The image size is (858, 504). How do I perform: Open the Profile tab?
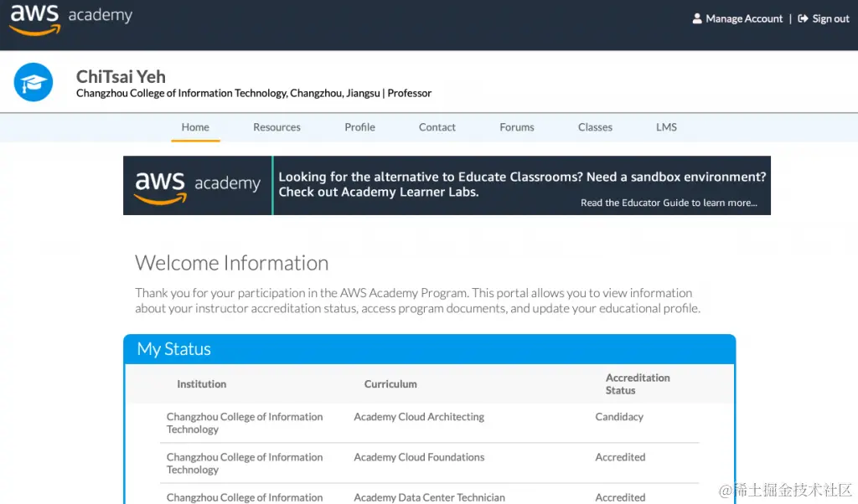359,127
